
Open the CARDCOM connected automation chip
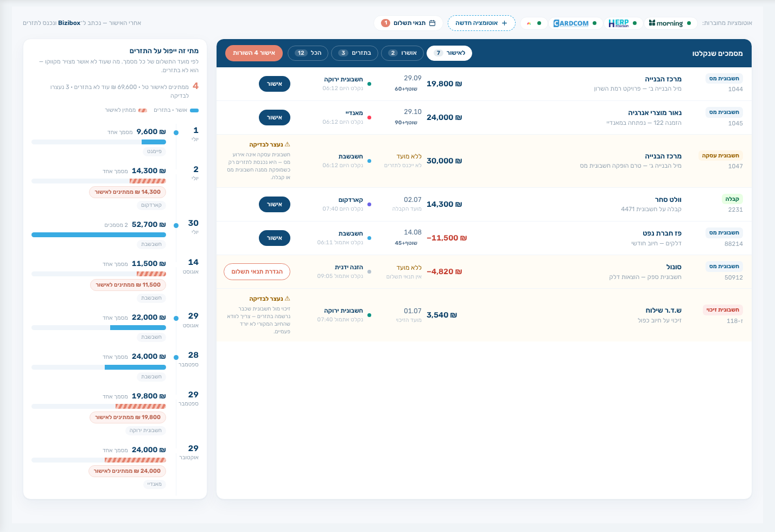tap(575, 23)
